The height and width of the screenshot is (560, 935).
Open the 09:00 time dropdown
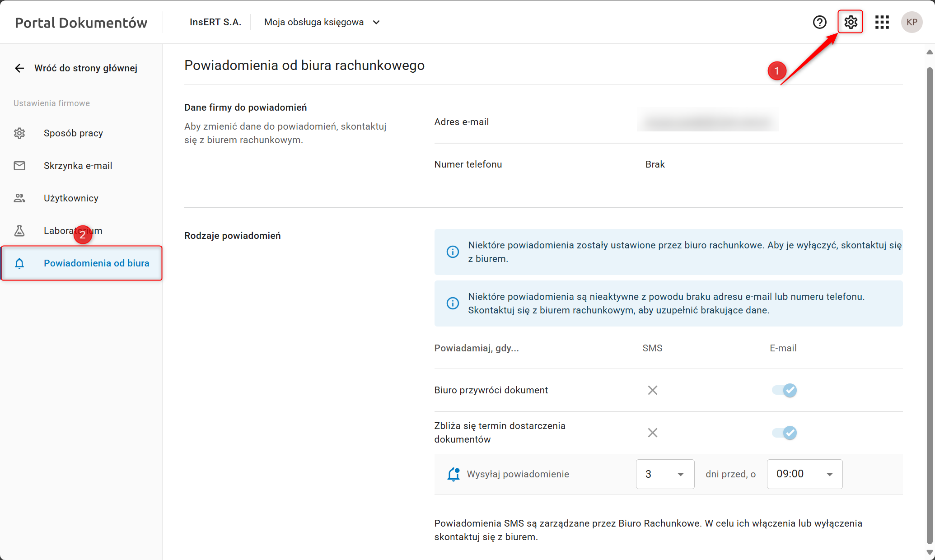[x=804, y=474]
